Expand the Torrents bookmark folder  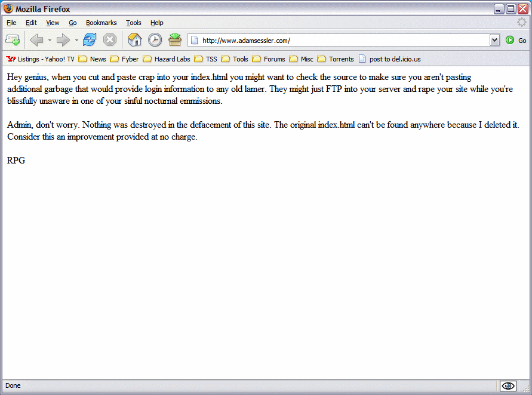coord(335,59)
